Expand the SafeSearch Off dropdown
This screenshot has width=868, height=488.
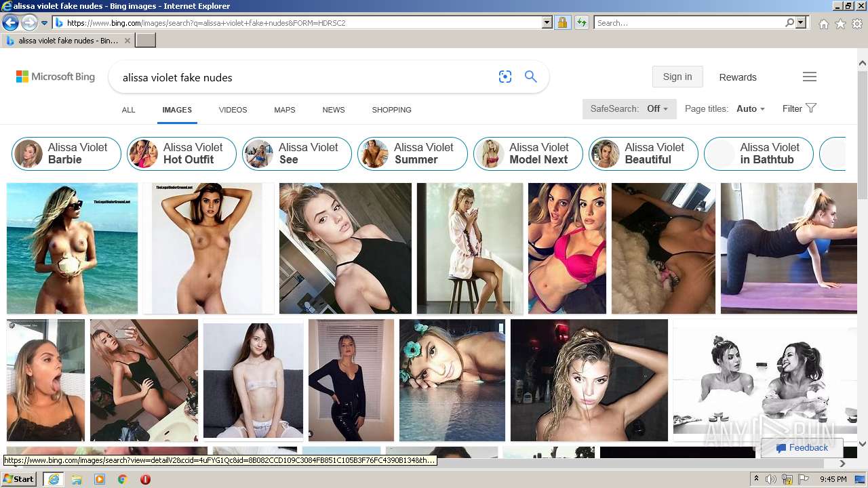[629, 108]
